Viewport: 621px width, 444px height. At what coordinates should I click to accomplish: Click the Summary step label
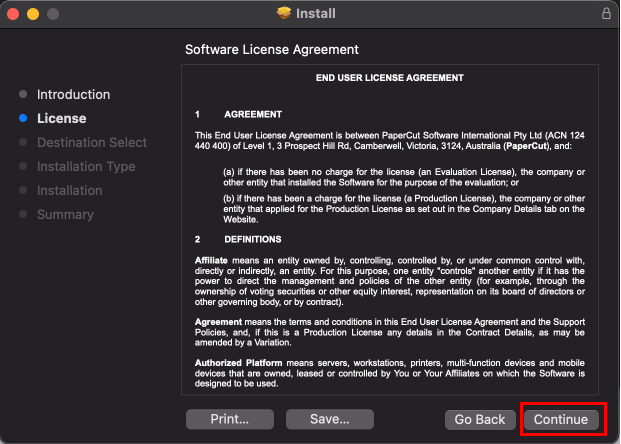coord(65,214)
